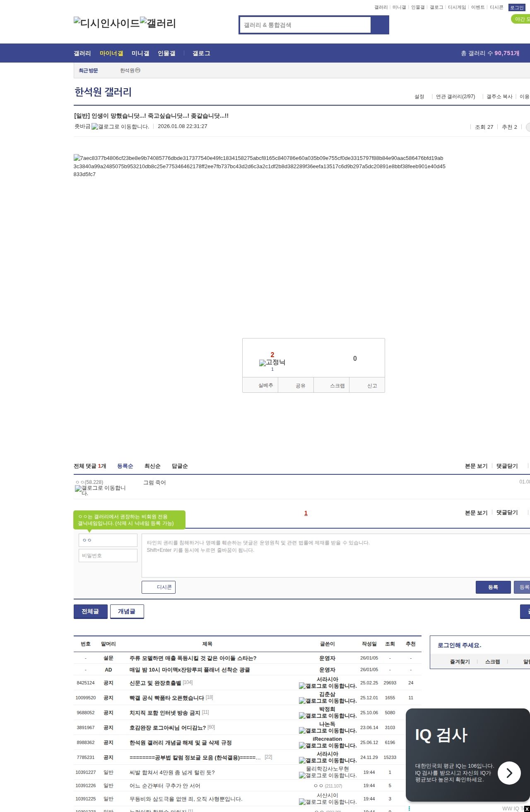Open post 호감완장 로그아씨님 어디감뇨?
This screenshot has height=812, width=530.
click(168, 727)
